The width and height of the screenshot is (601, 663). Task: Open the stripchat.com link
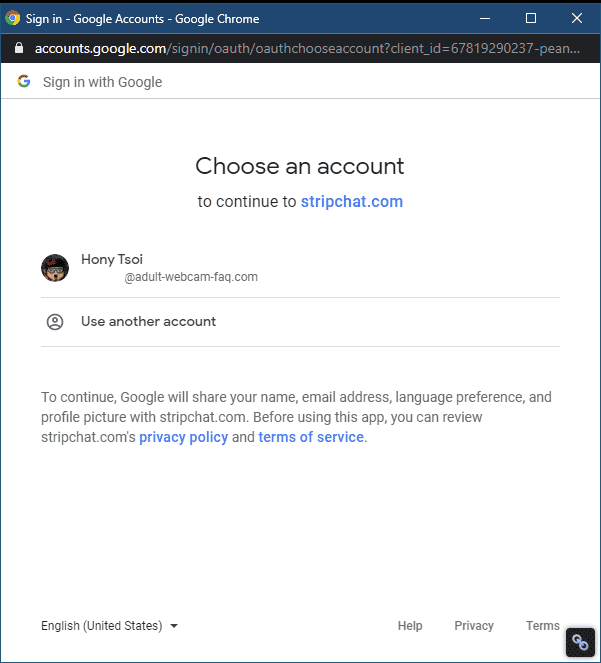(x=352, y=202)
